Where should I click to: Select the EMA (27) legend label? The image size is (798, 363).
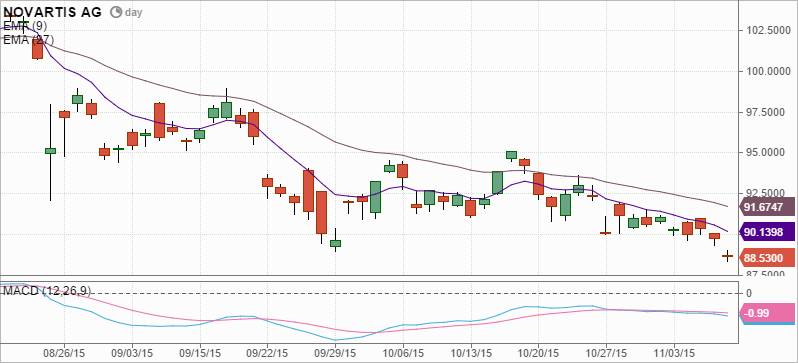tap(28, 40)
